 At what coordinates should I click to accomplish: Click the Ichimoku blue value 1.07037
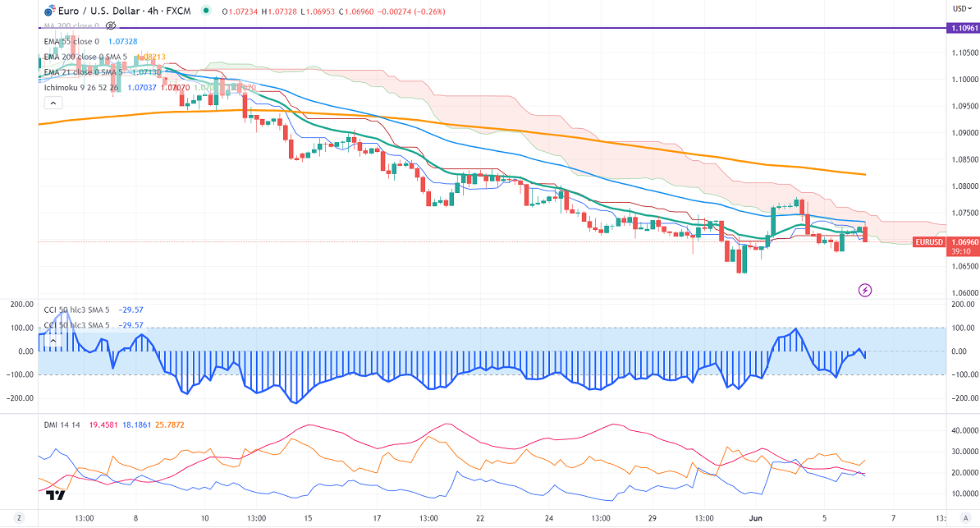click(142, 88)
